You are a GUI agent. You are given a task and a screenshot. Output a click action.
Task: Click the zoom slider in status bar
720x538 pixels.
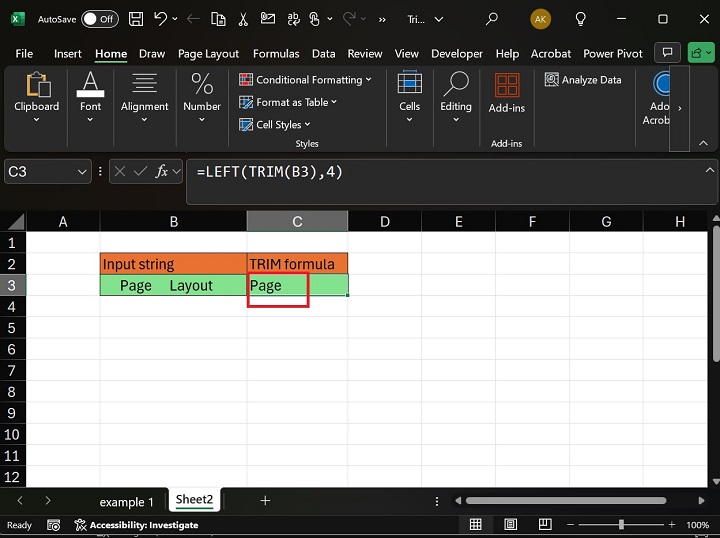coord(621,525)
